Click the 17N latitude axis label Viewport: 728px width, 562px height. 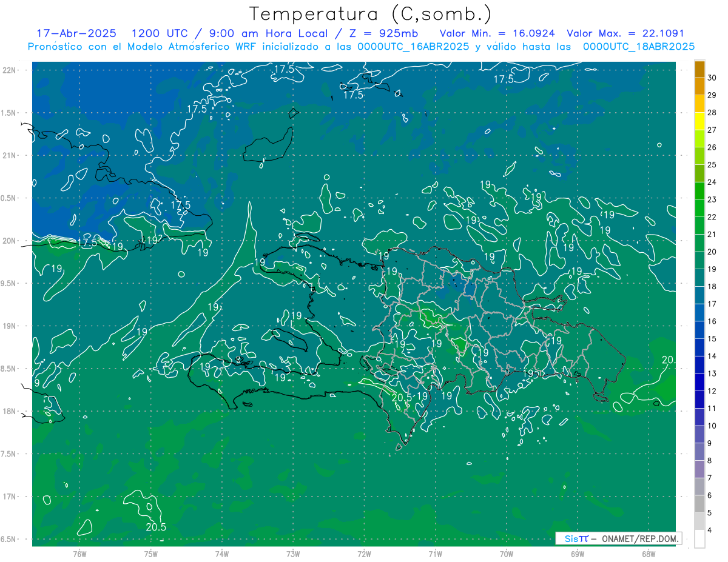click(10, 497)
